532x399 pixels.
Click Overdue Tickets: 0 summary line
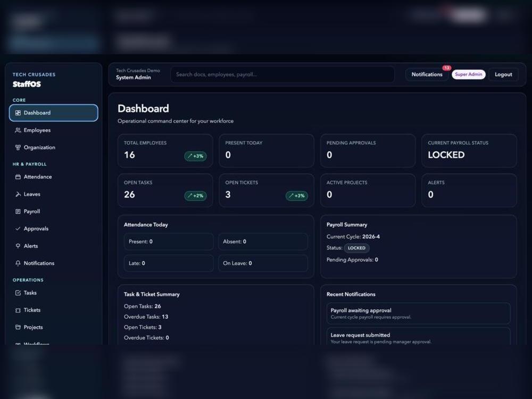coord(146,338)
